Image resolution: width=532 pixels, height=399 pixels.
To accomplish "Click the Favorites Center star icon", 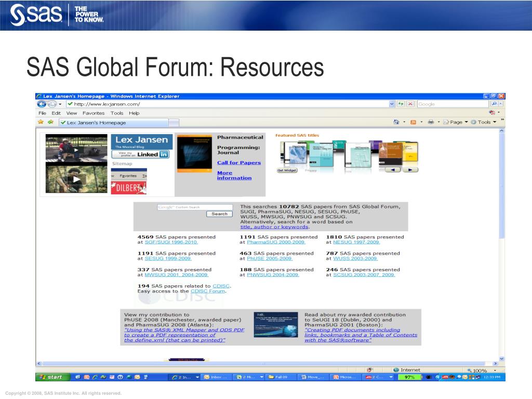I will pos(41,122).
